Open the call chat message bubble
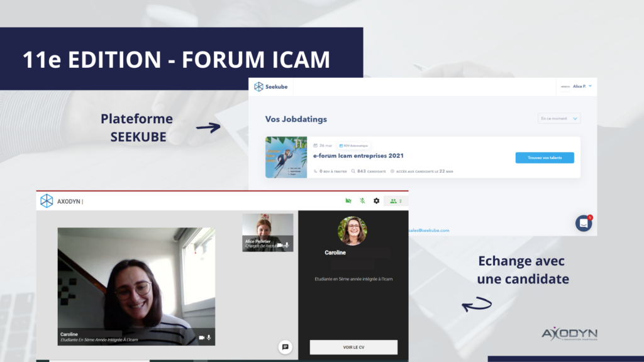 [x=285, y=347]
